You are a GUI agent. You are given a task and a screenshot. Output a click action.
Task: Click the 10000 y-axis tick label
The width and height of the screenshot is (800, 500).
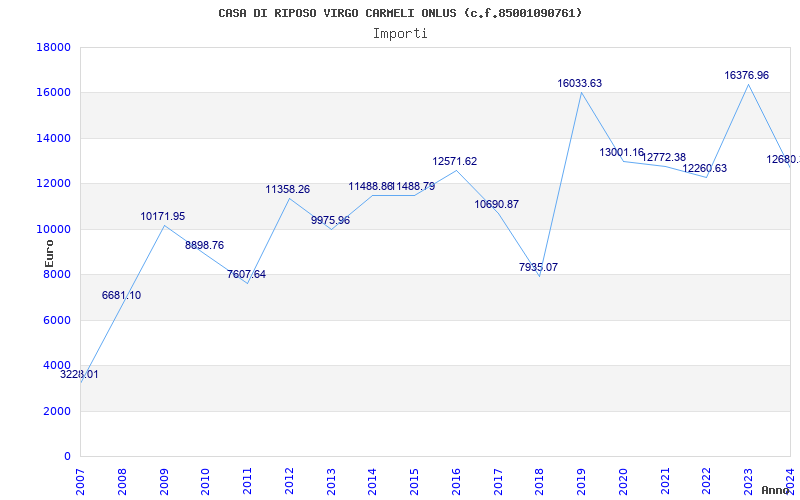53,229
